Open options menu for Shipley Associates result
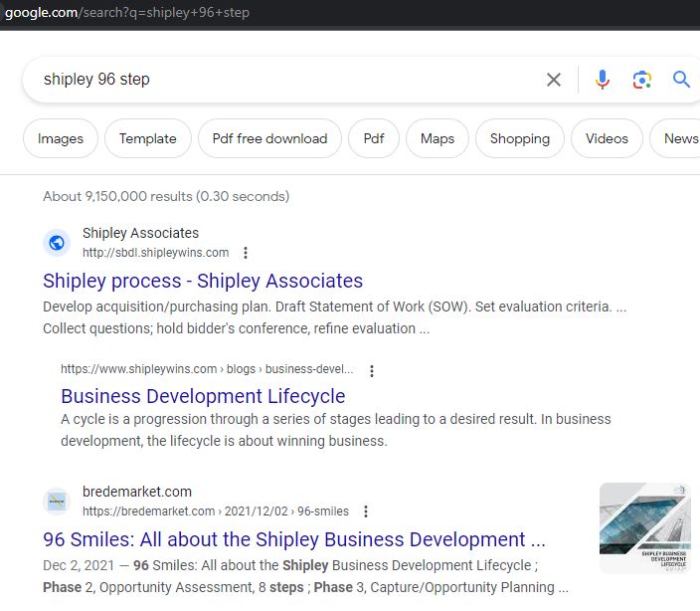This screenshot has width=700, height=611. point(247,253)
